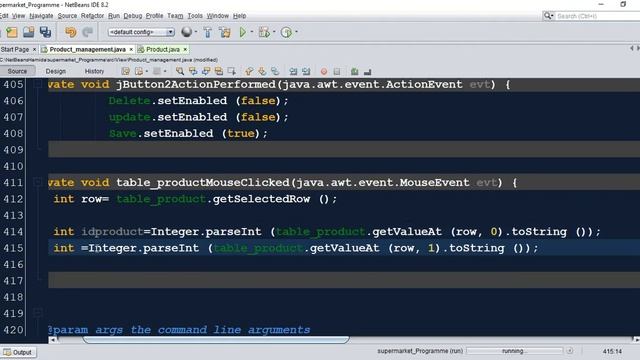Open the Tools menu
The image size is (640, 360).
coord(195,16)
